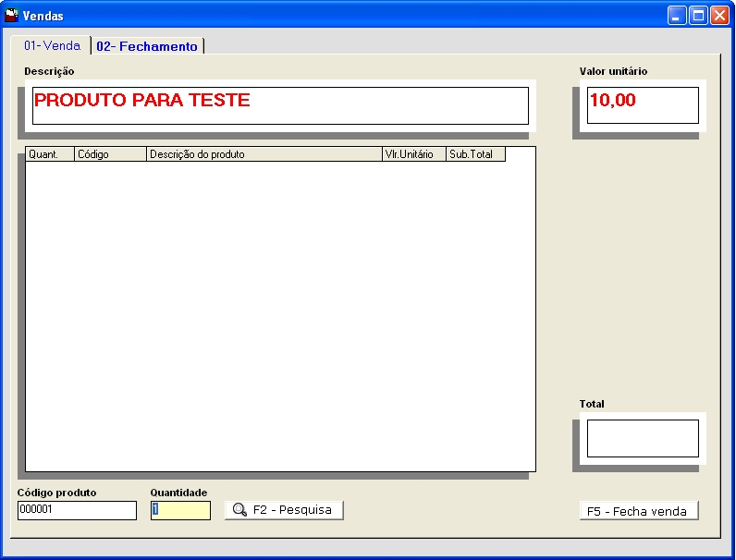Click the Vlr.Unitário column header
The image size is (736, 560).
(x=413, y=154)
